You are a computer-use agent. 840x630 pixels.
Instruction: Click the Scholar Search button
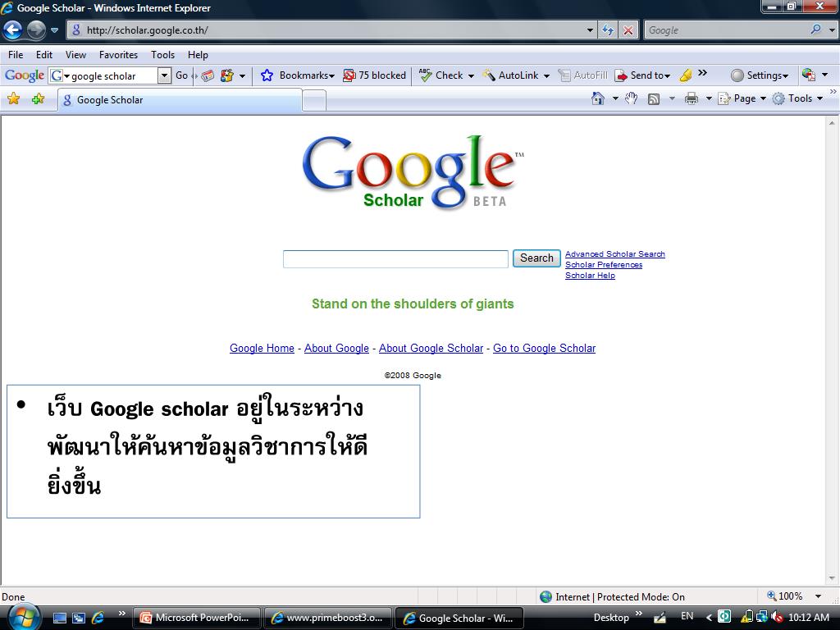[x=536, y=258]
